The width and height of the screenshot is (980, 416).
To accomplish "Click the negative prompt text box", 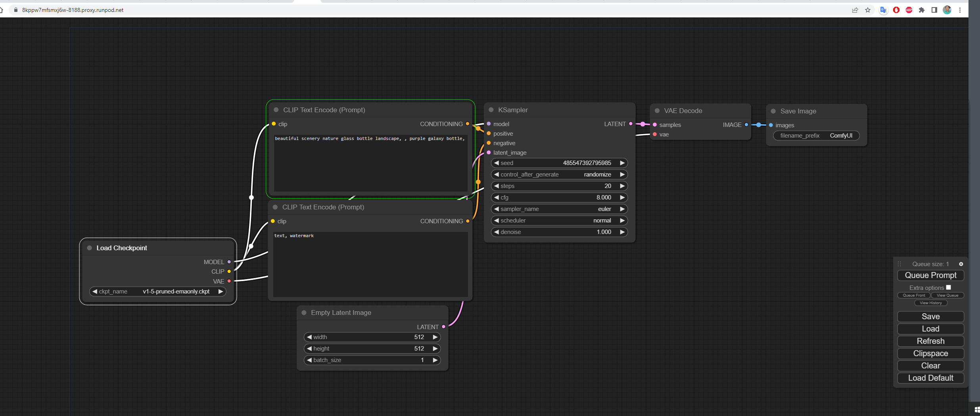I will [370, 264].
